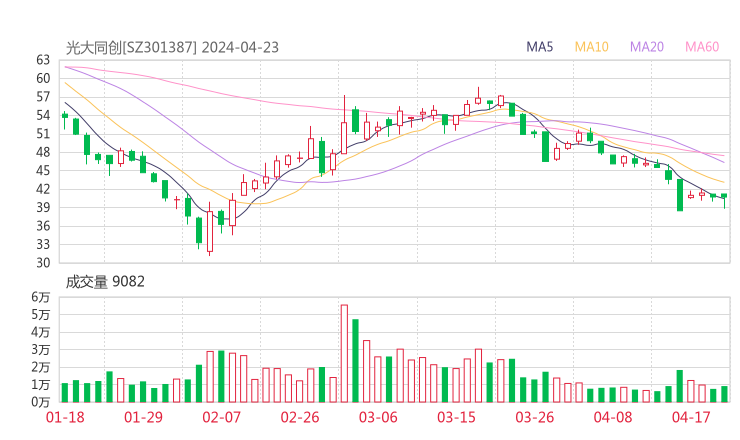
Task: Click the 36 price axis label
Action: [43, 226]
